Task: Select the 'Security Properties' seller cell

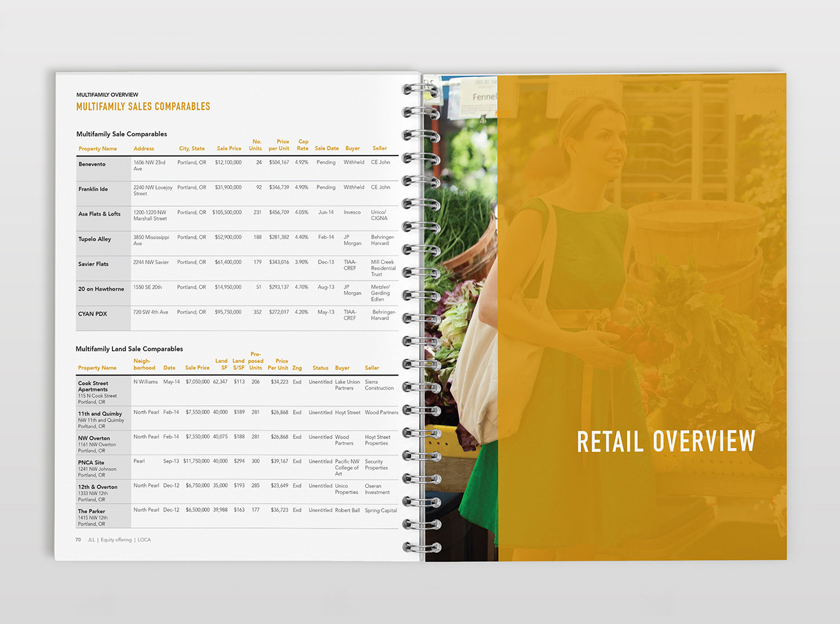Action: point(377,465)
